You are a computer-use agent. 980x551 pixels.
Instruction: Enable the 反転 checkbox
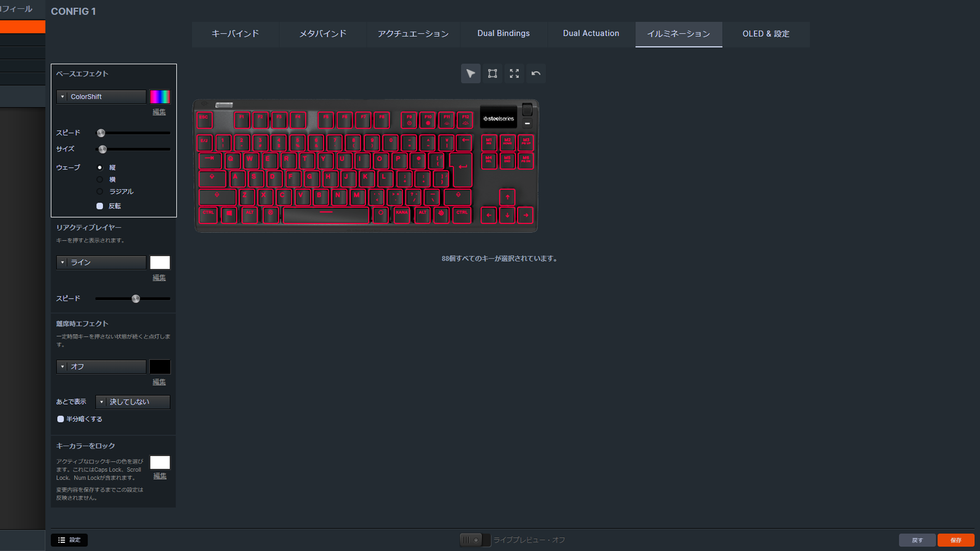point(100,206)
